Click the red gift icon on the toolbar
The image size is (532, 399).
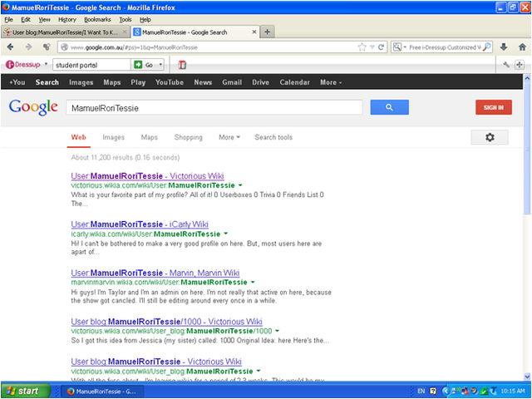[182, 65]
